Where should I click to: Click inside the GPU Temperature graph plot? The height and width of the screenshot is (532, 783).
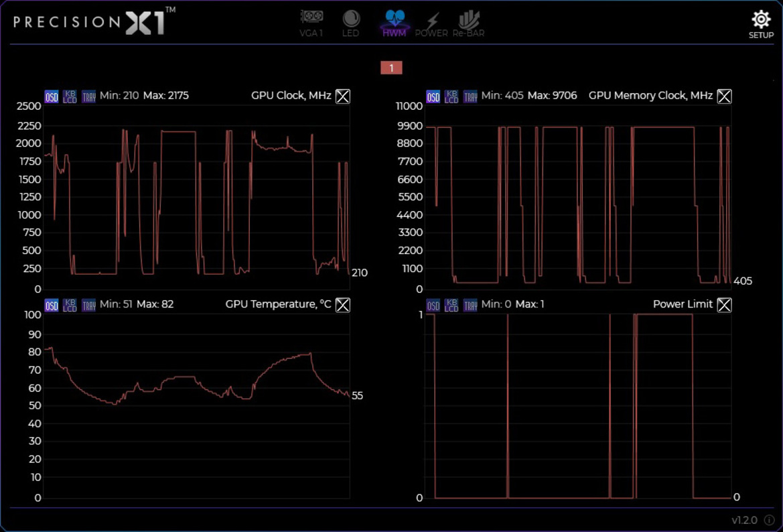point(197,406)
